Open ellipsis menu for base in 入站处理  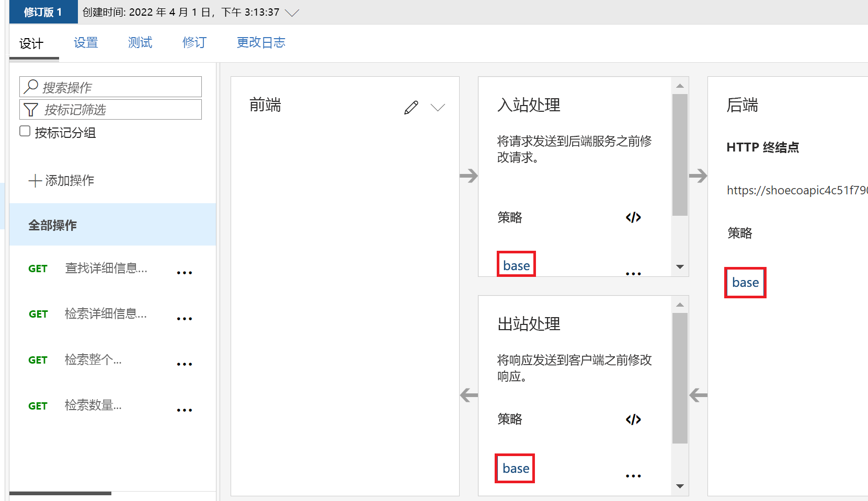click(x=633, y=274)
